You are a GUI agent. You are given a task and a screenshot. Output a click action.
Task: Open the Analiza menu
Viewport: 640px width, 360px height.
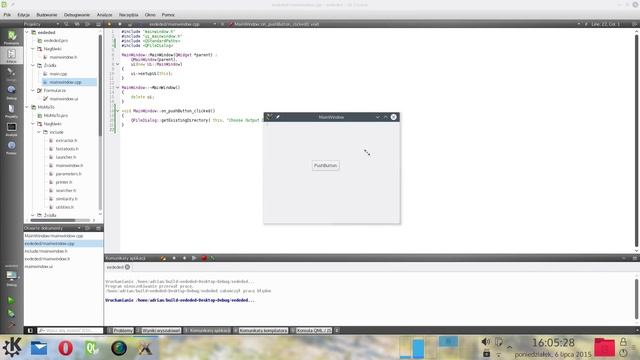click(x=104, y=15)
